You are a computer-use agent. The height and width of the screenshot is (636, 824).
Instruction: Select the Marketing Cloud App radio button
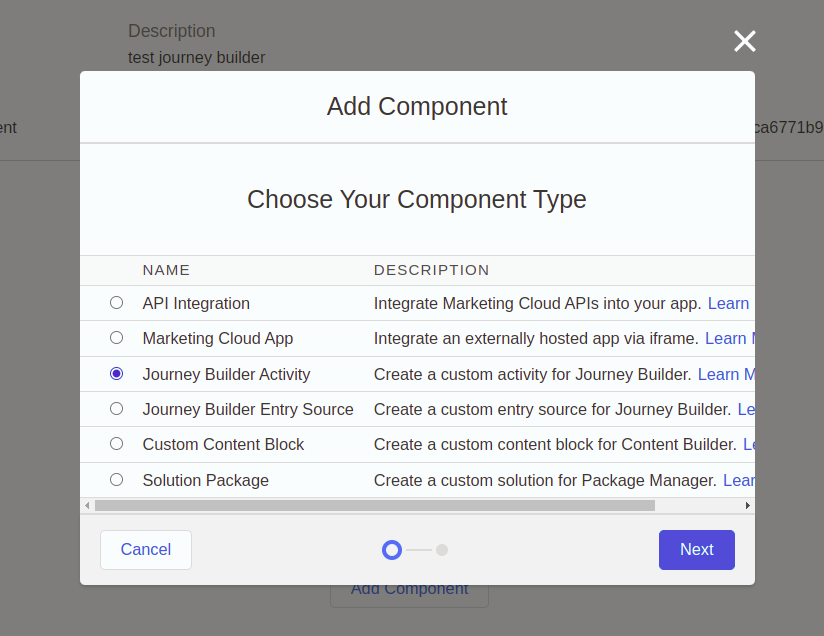117,338
